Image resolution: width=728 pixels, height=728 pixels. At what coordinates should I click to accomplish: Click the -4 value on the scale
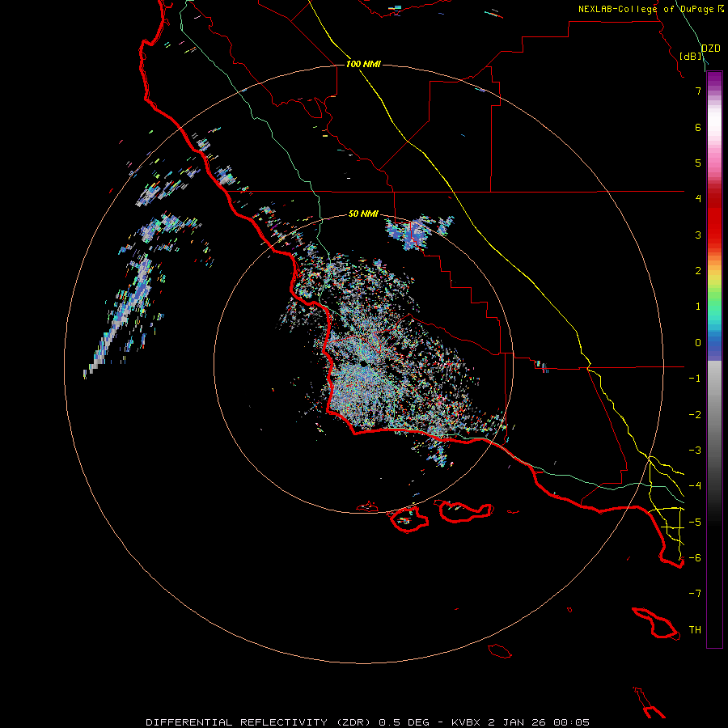pos(695,486)
